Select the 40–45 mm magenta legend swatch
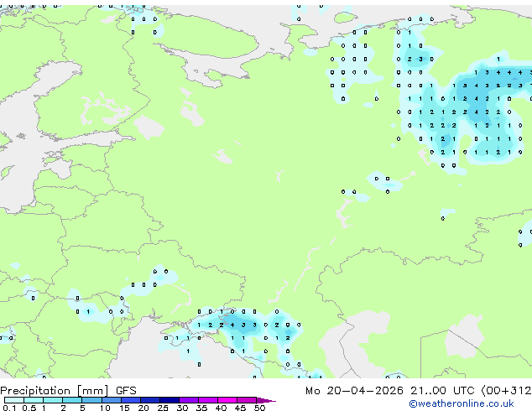Screen dimensions: 532x411 pos(227,400)
